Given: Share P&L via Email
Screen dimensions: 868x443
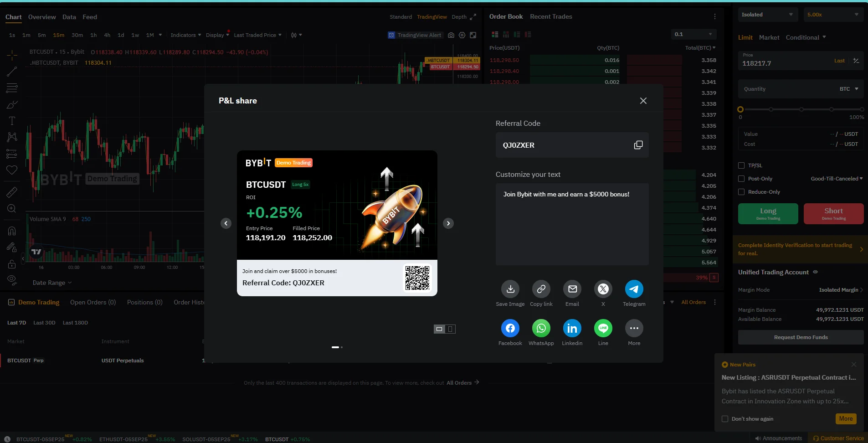Looking at the screenshot, I should click(572, 289).
